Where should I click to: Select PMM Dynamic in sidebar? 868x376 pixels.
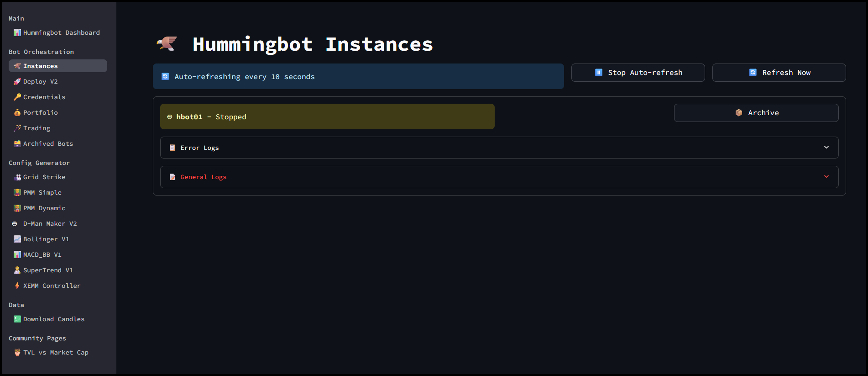pos(44,208)
